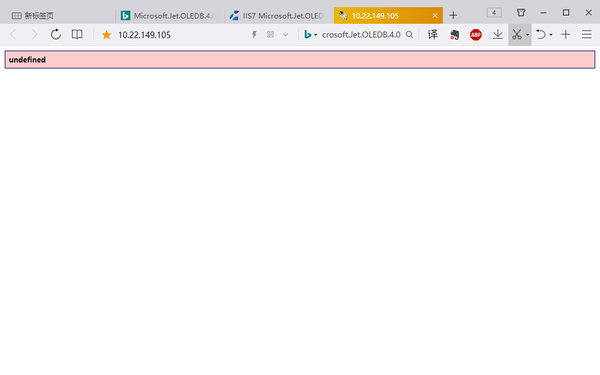Click the address bar showing 10.22.149.105
Screen dimensions: 600x375
coord(144,35)
